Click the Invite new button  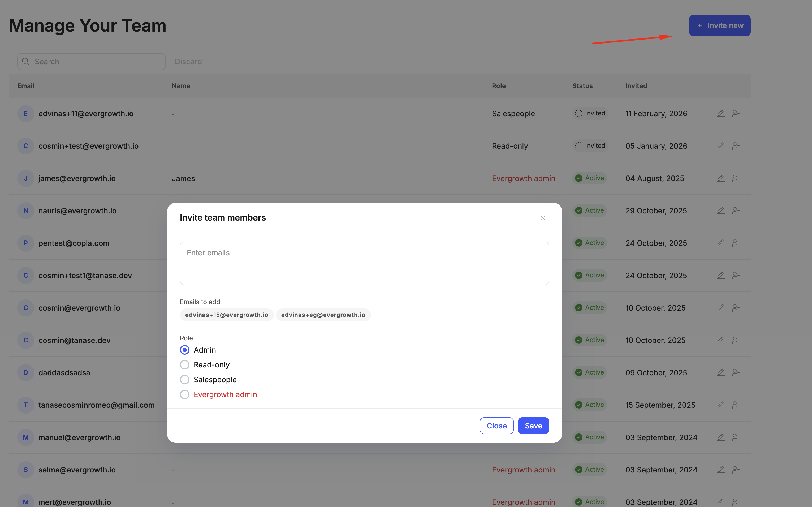coord(719,25)
